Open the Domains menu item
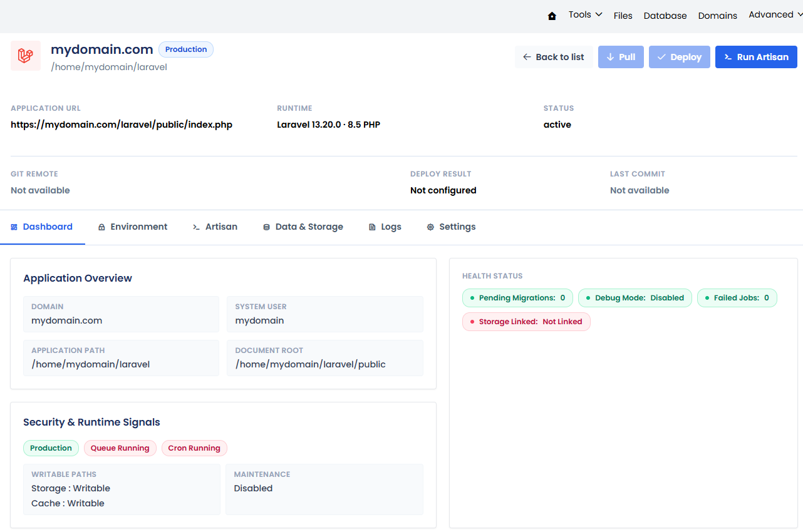This screenshot has height=532, width=803. (x=718, y=16)
